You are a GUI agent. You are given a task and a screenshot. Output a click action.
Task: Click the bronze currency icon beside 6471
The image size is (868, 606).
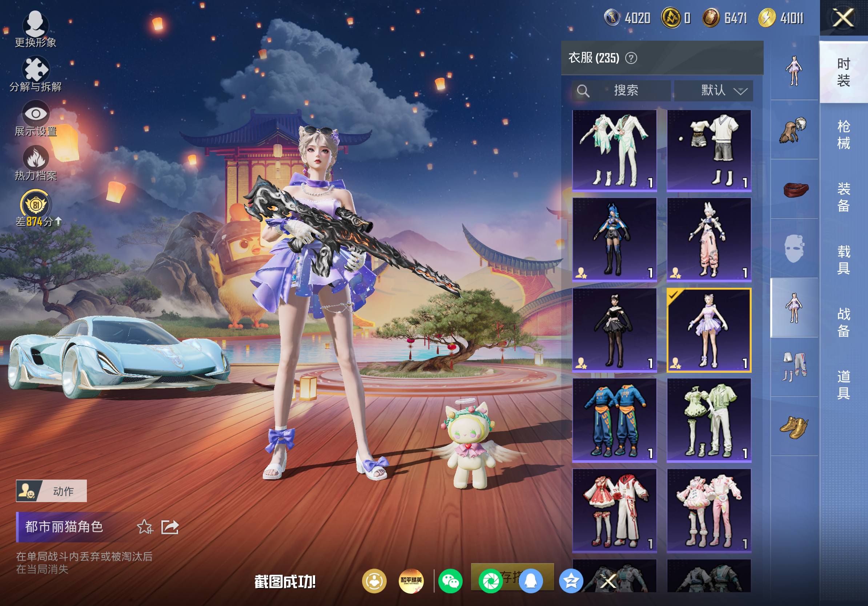coord(711,18)
